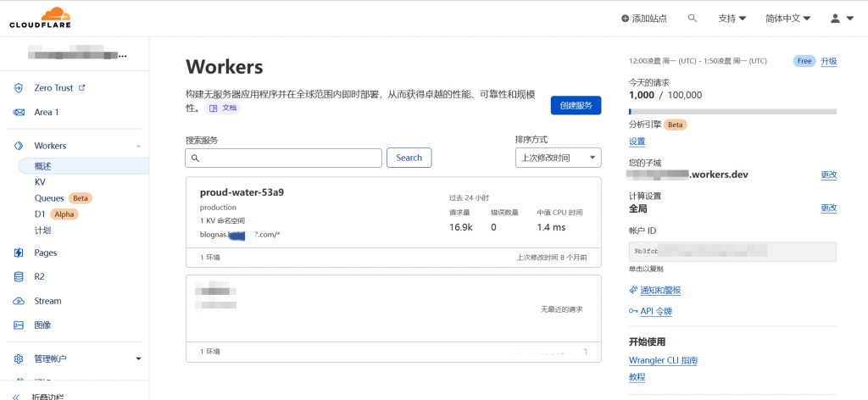Click 添加站点 in the header
Image resolution: width=868 pixels, height=400 pixels.
pos(649,19)
